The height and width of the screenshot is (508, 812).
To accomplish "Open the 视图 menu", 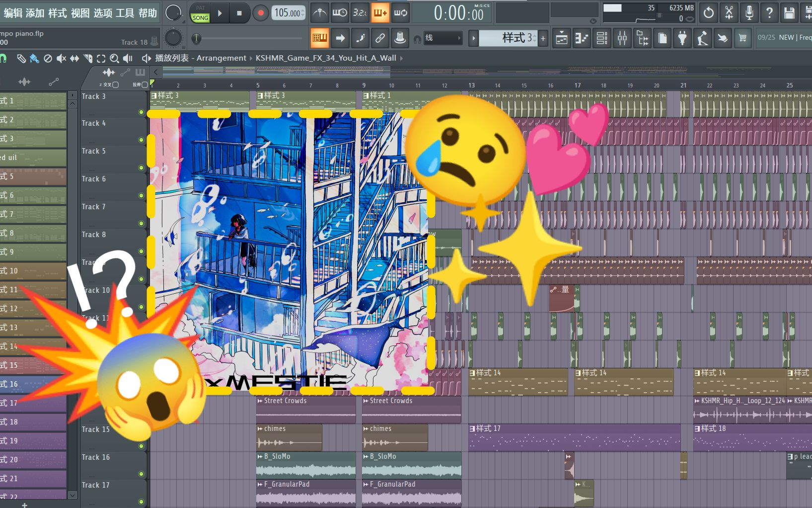I will [x=80, y=13].
